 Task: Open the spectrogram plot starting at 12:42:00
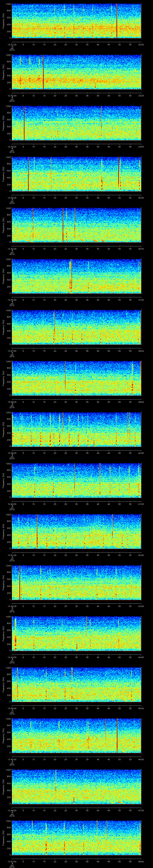tap(76, 582)
